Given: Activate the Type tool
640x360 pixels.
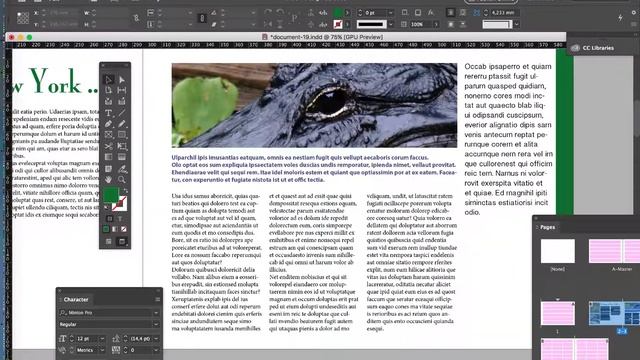Looking at the screenshot, I should coord(109,113).
